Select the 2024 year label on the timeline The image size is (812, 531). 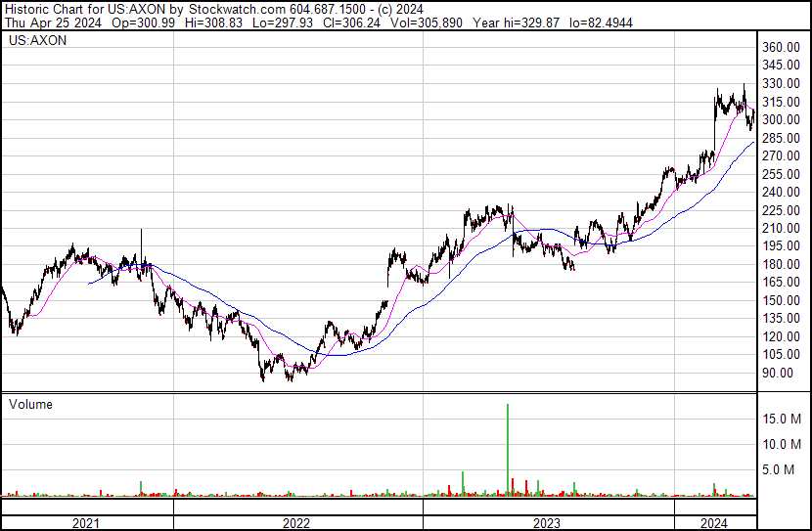coord(714,523)
